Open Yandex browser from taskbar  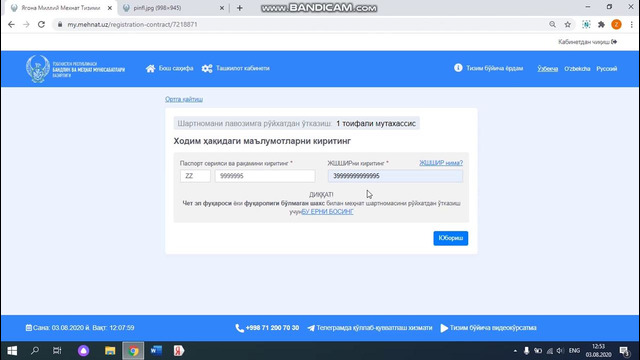tap(179, 351)
